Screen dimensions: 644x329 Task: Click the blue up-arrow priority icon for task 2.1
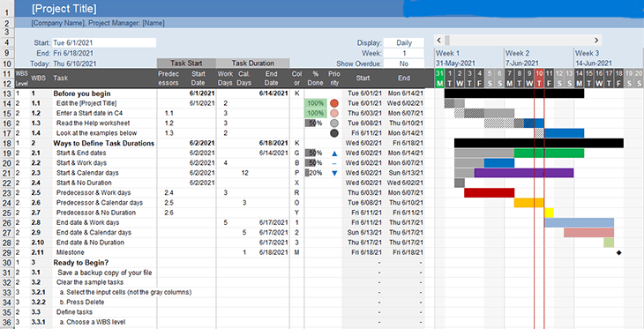pyautogui.click(x=334, y=153)
